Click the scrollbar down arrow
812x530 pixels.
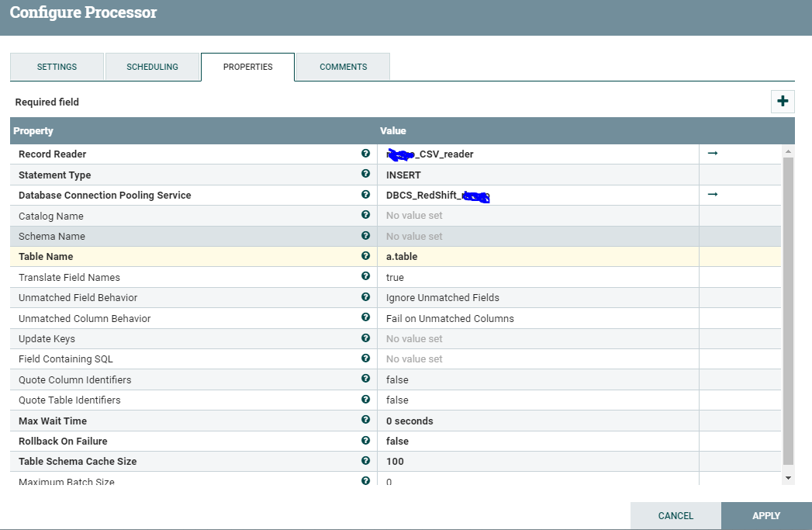[x=789, y=477]
